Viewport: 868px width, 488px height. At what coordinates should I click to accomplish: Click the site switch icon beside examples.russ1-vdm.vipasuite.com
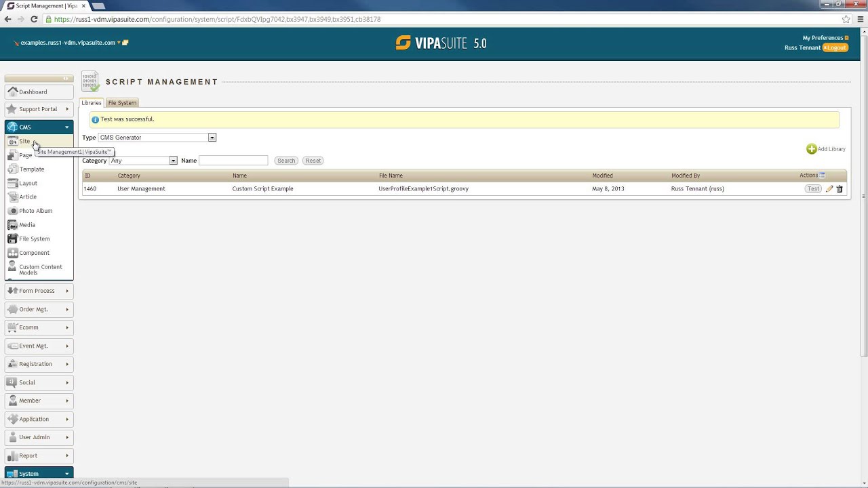click(x=125, y=43)
